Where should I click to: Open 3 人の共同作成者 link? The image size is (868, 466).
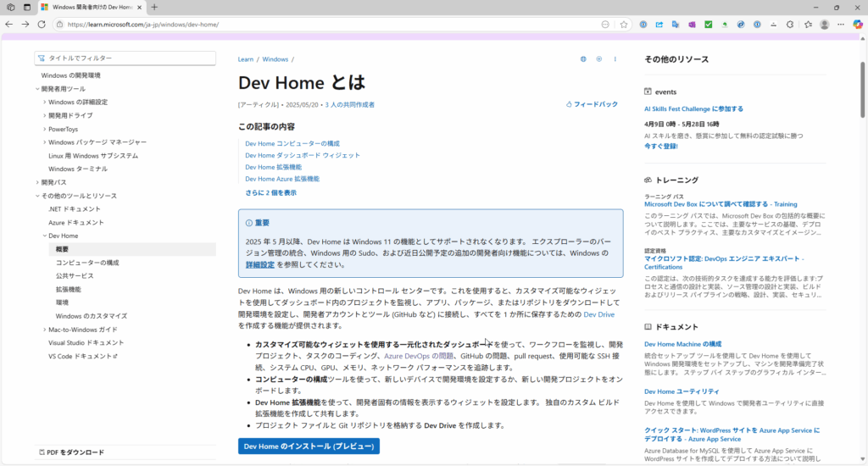pos(350,104)
